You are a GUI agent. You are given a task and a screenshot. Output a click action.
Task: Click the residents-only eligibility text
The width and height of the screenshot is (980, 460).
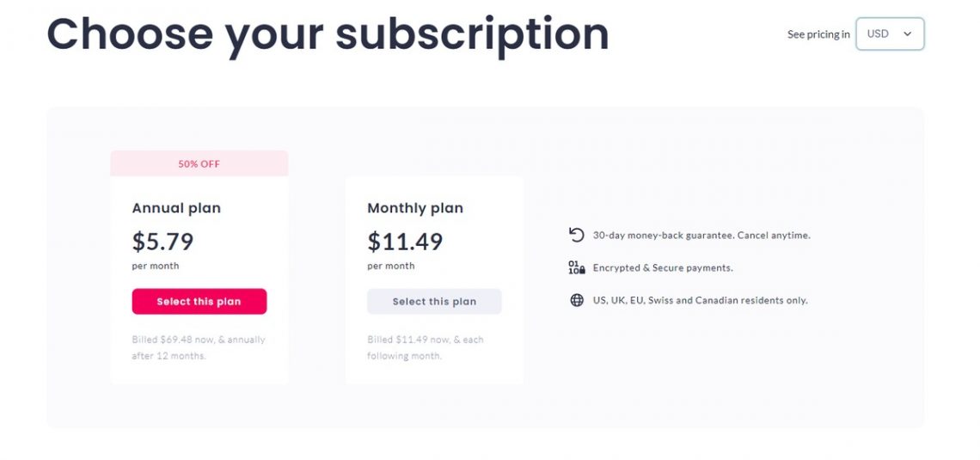700,300
